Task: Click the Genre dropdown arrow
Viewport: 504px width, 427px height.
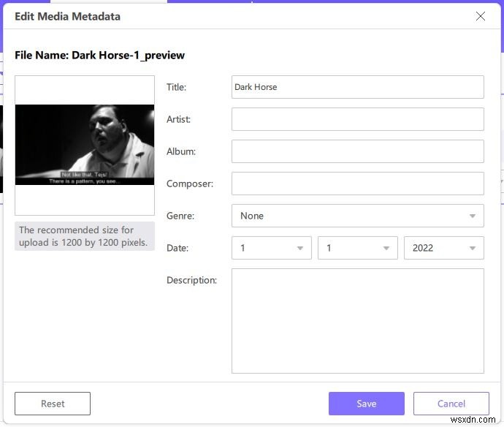Action: [x=472, y=216]
